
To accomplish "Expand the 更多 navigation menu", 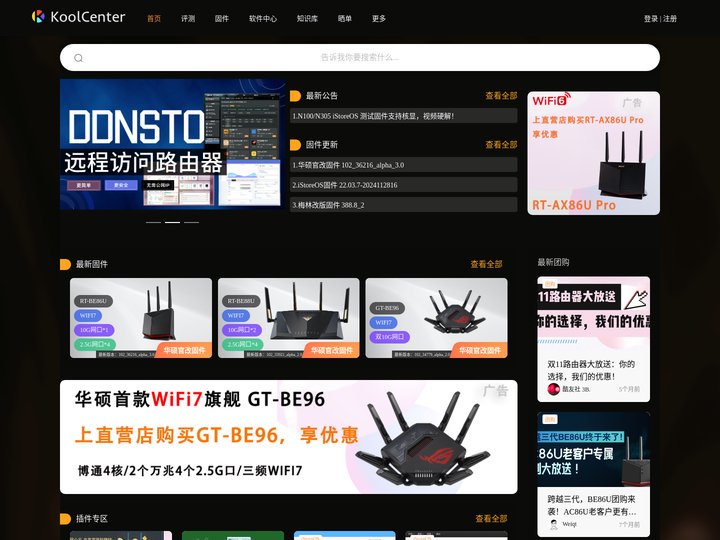I will tap(379, 18).
